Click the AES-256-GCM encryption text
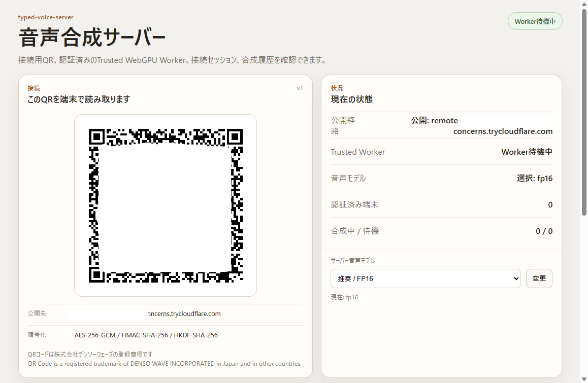The width and height of the screenshot is (588, 383). 146,335
